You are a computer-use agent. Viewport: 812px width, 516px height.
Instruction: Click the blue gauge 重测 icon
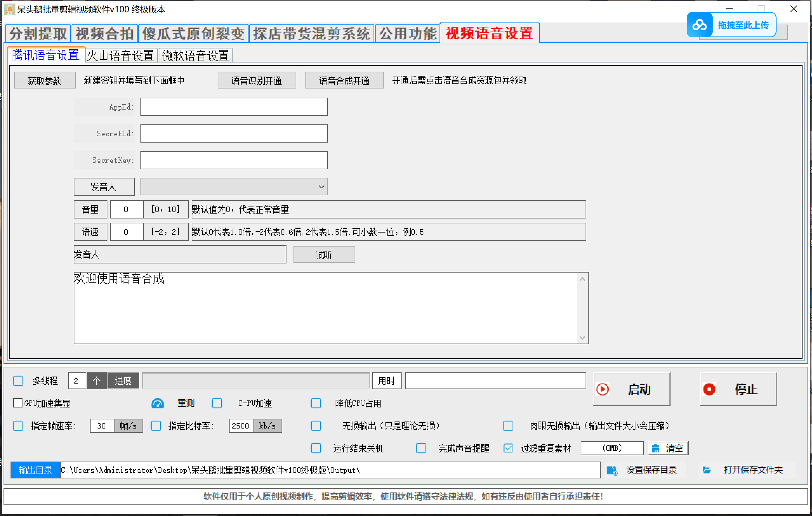158,404
